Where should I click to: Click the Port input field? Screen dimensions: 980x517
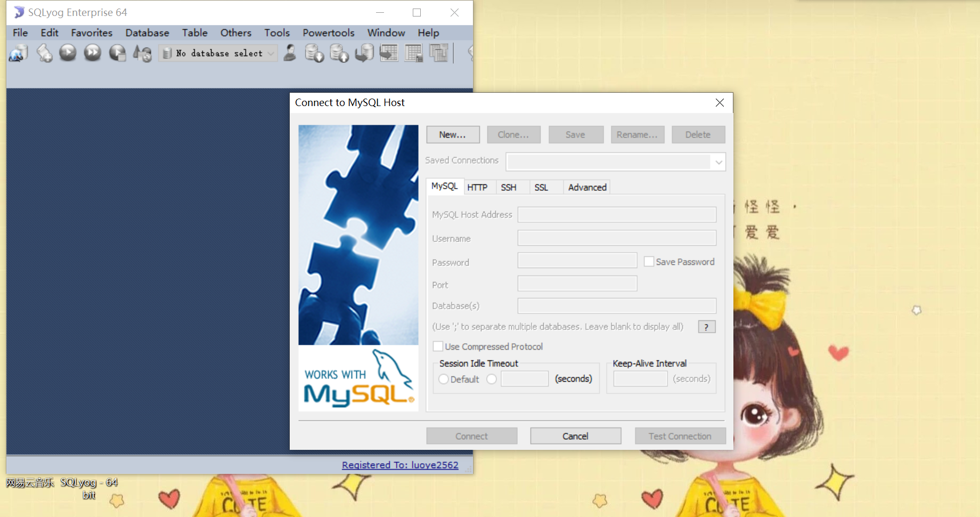tap(577, 284)
